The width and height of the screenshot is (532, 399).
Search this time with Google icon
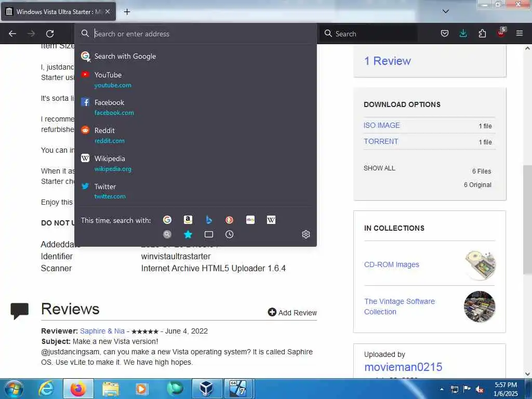[167, 220]
